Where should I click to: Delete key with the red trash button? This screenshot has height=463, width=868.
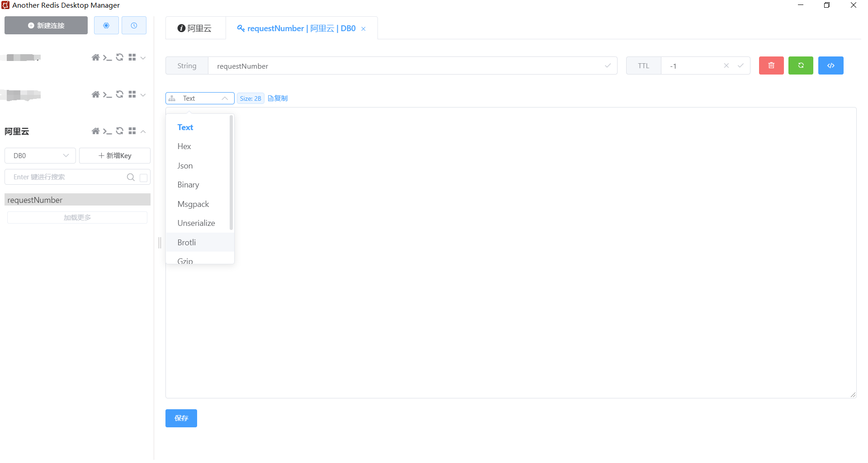tap(771, 65)
